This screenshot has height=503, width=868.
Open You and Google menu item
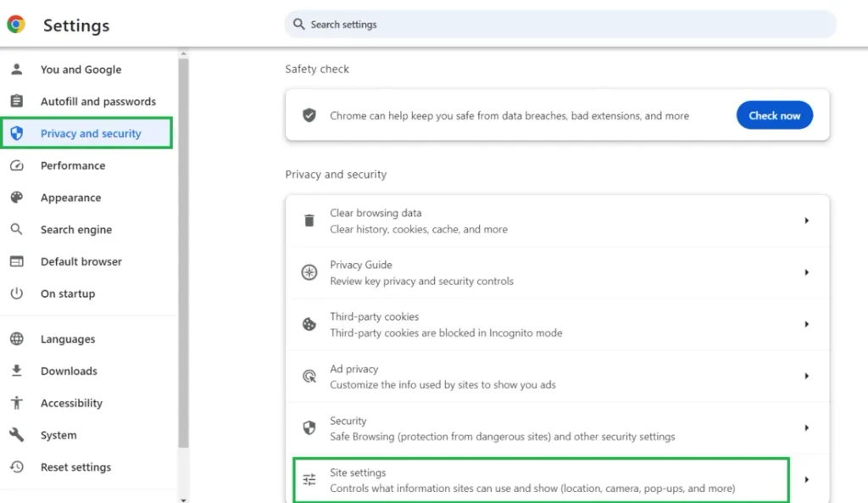[87, 70]
